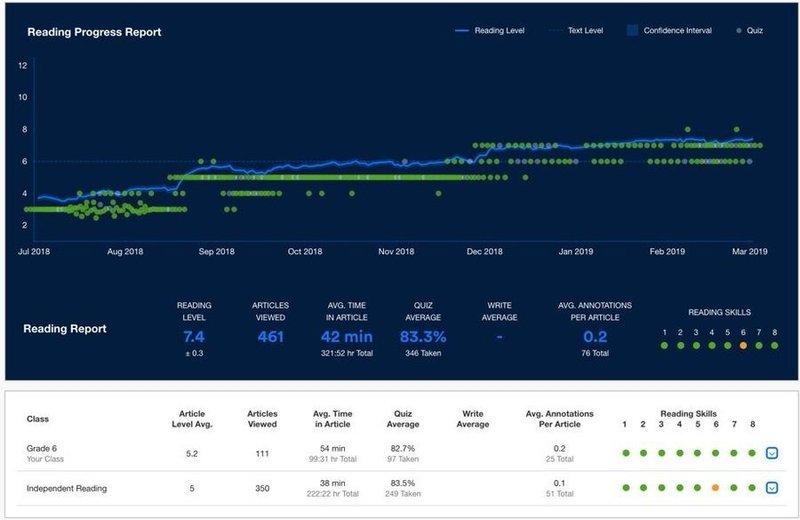Viewport: 800px width, 520px height.
Task: Click the 42 min average time value
Action: (346, 337)
